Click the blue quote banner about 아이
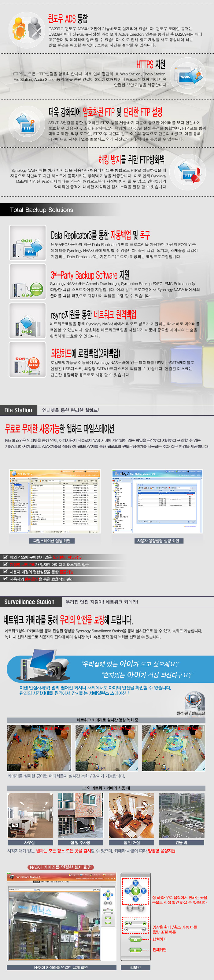Image resolution: width=214 pixels, height=980 pixels. 110,669
